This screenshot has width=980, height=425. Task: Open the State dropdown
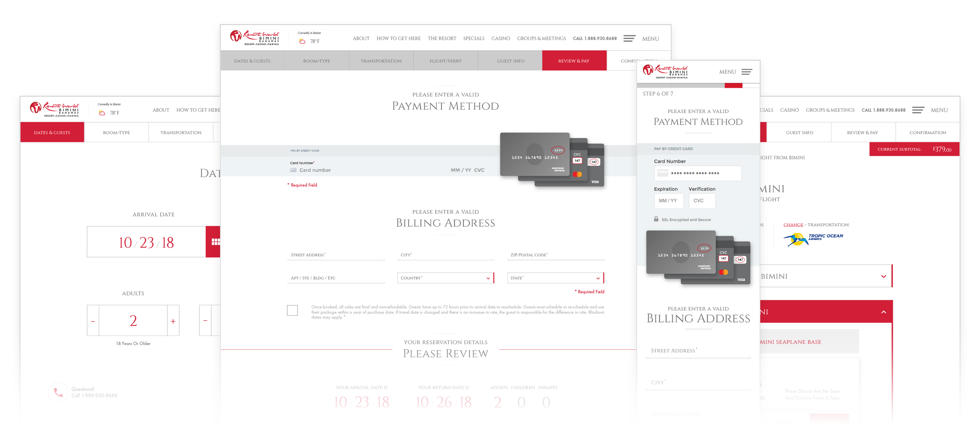pyautogui.click(x=555, y=278)
